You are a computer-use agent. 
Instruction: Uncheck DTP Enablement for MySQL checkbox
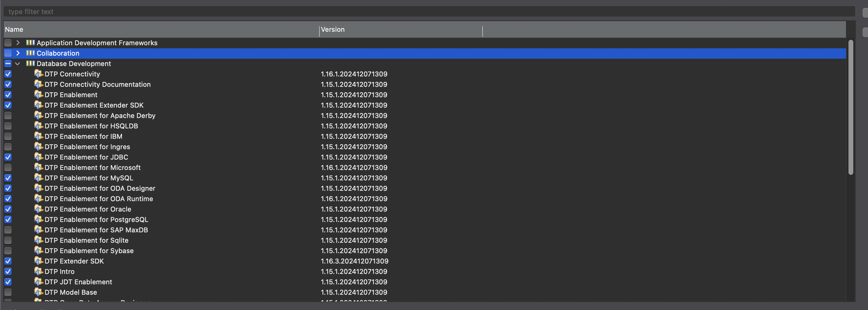pyautogui.click(x=8, y=178)
